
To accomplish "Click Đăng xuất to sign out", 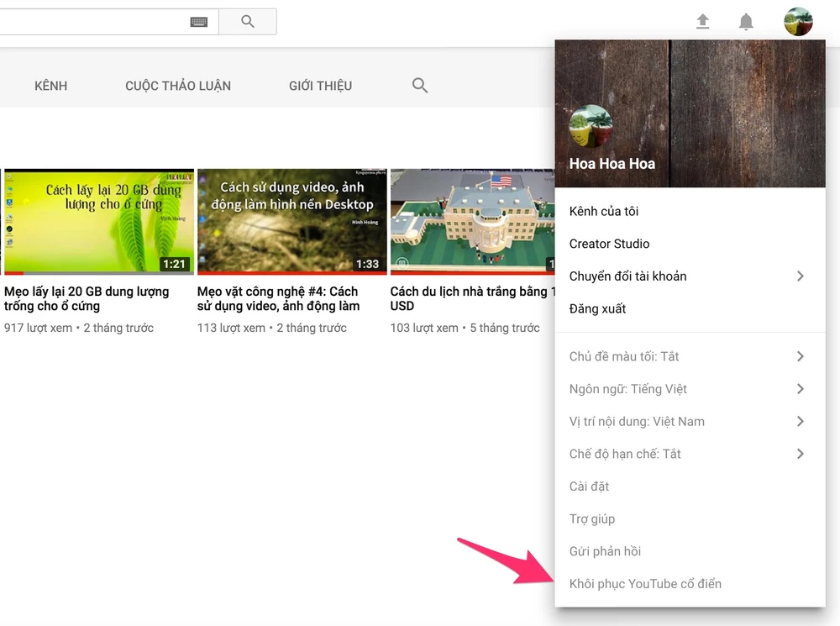I will click(597, 308).
